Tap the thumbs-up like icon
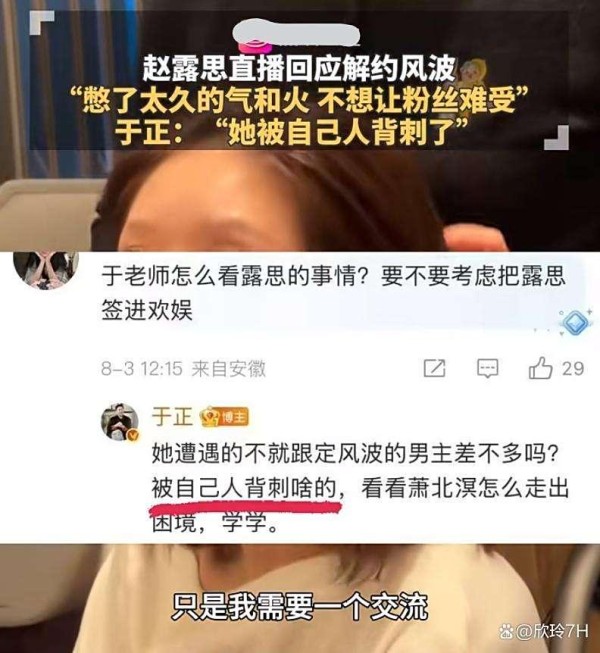600x653 pixels. pos(540,368)
